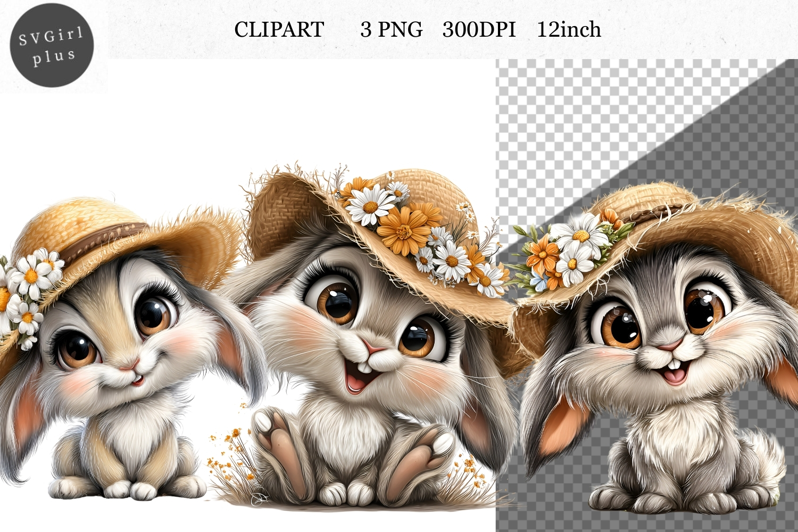This screenshot has width=798, height=532.
Task: Select the "3 PNG" label
Action: (x=391, y=30)
